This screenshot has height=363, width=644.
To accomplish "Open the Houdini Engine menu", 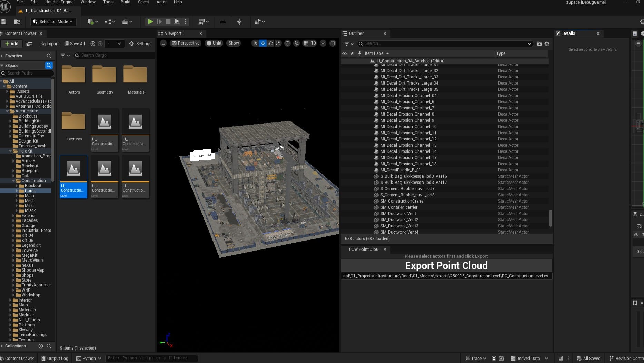I will [59, 2].
